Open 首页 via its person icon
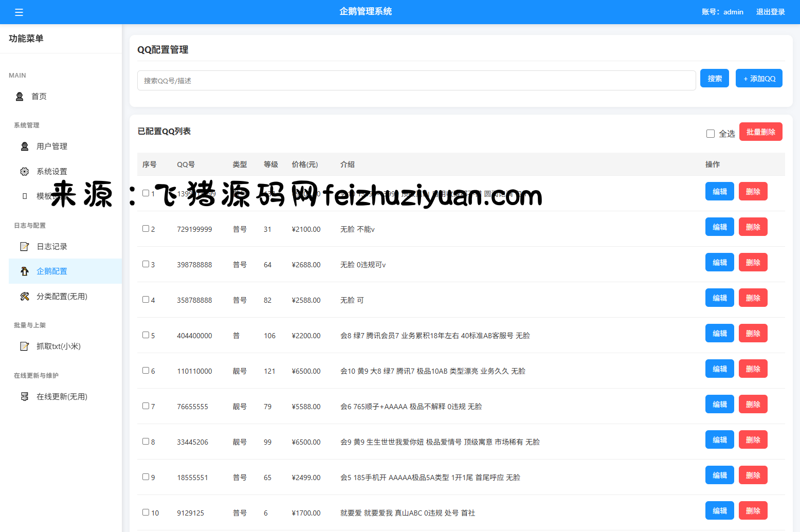This screenshot has width=800, height=532. [x=20, y=97]
